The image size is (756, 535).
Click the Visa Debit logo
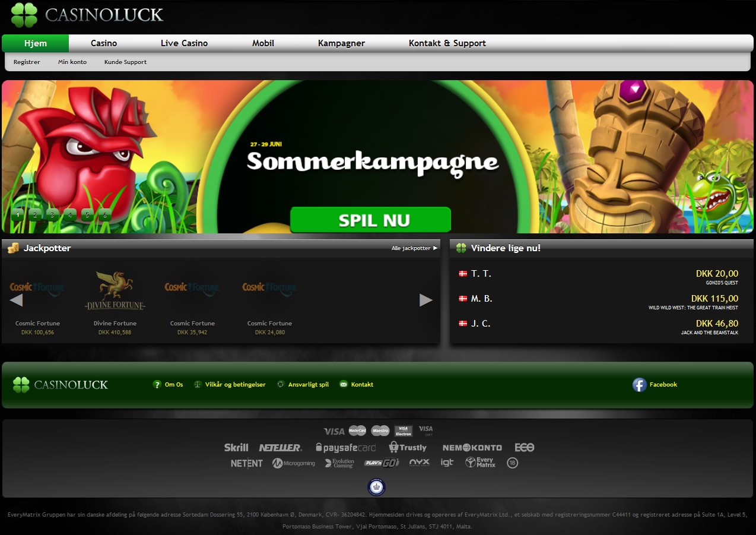click(425, 430)
